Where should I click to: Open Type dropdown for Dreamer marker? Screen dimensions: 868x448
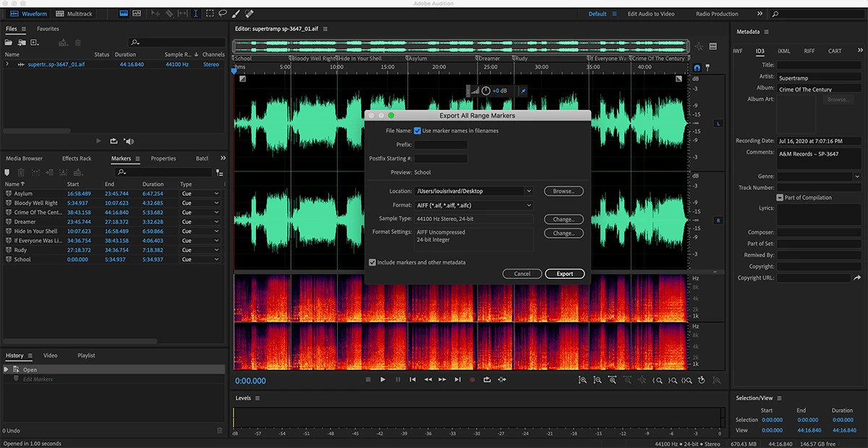click(x=200, y=222)
